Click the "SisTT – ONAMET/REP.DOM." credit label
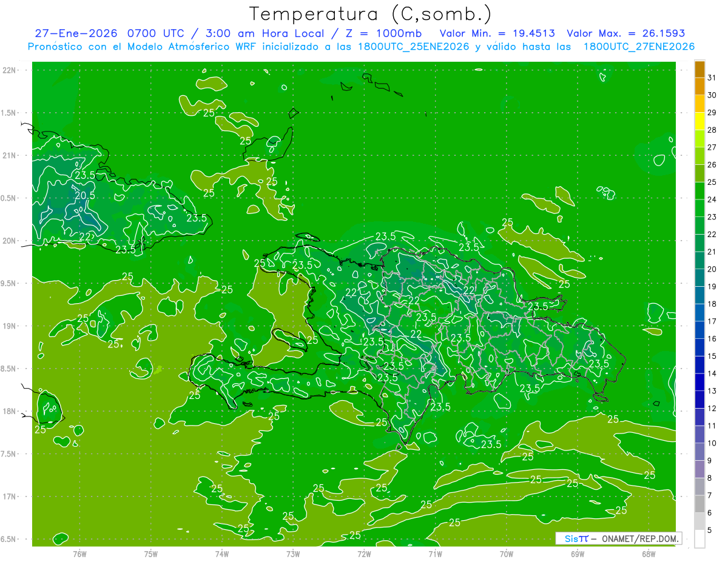 (x=619, y=538)
